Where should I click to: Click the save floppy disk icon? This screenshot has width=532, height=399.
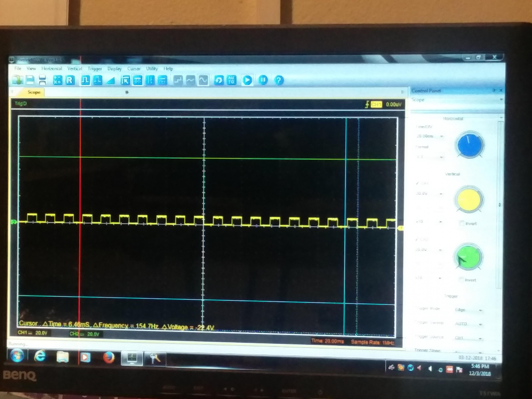pyautogui.click(x=30, y=80)
